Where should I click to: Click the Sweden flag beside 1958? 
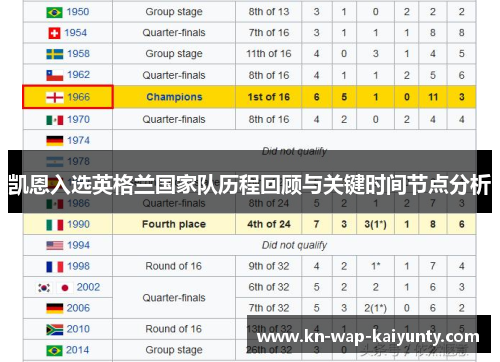point(54,54)
